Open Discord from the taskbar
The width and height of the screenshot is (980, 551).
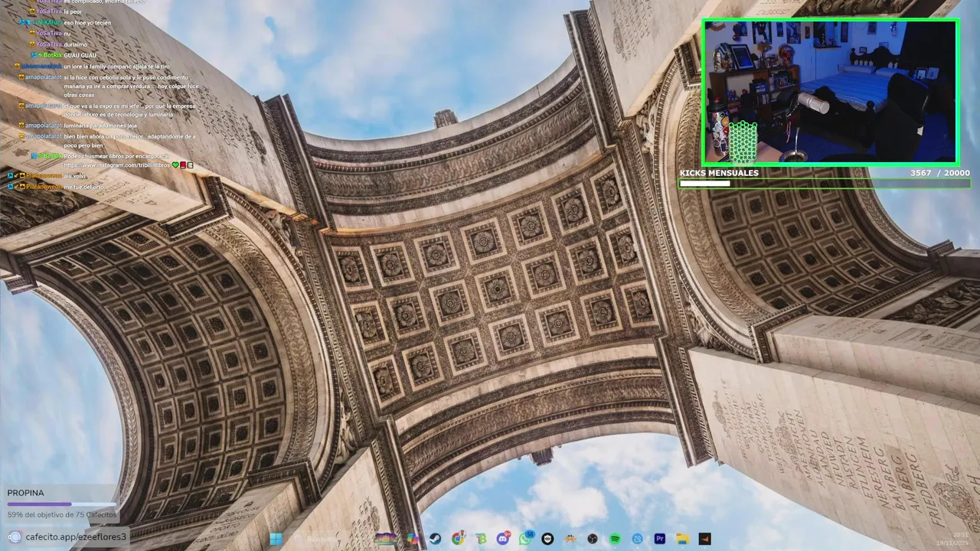click(503, 539)
